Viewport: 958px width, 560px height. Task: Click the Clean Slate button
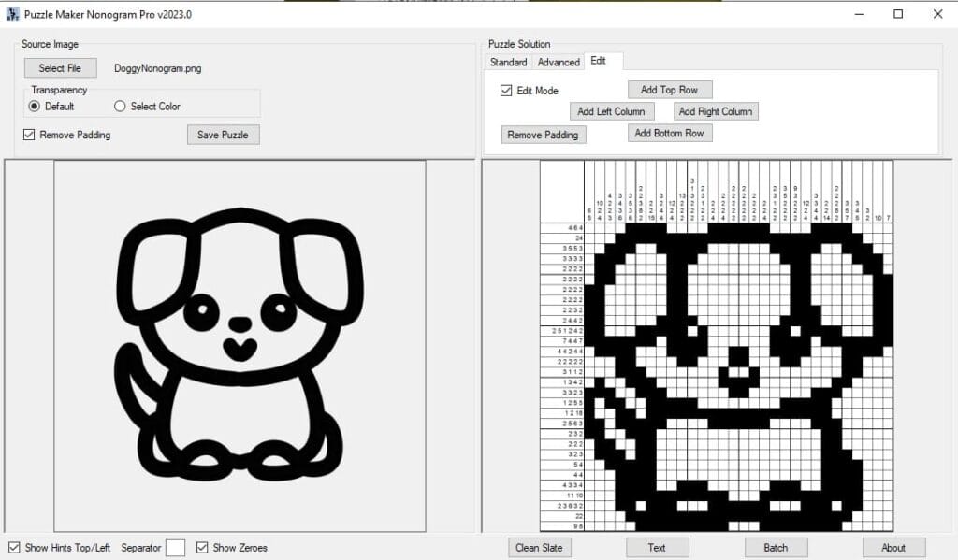(539, 547)
